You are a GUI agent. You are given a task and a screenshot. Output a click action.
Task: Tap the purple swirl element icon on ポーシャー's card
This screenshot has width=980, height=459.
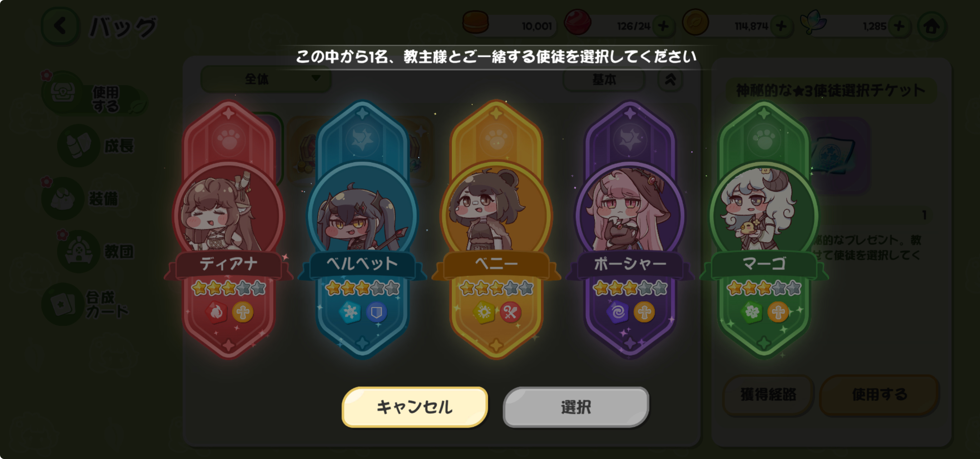point(618,312)
